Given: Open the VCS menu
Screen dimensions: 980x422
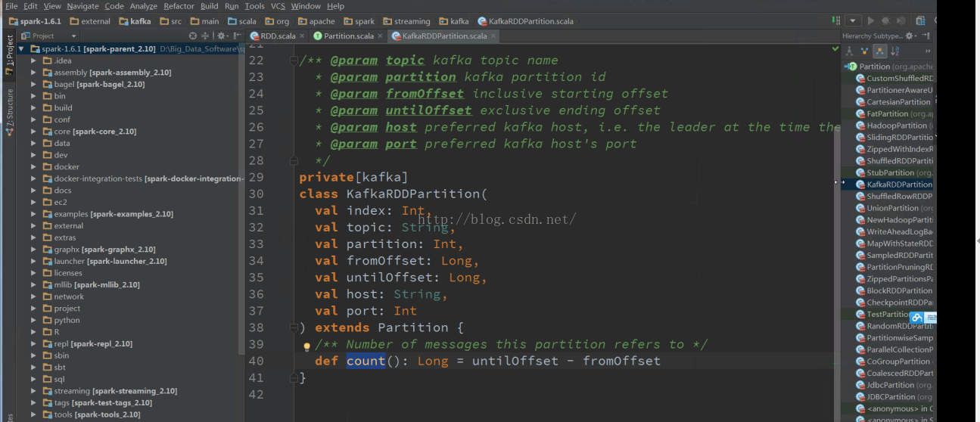Looking at the screenshot, I should [278, 6].
